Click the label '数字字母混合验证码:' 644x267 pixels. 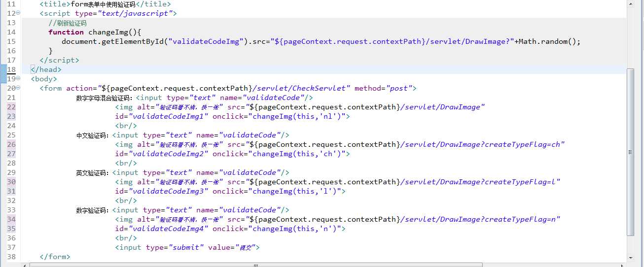(105, 98)
